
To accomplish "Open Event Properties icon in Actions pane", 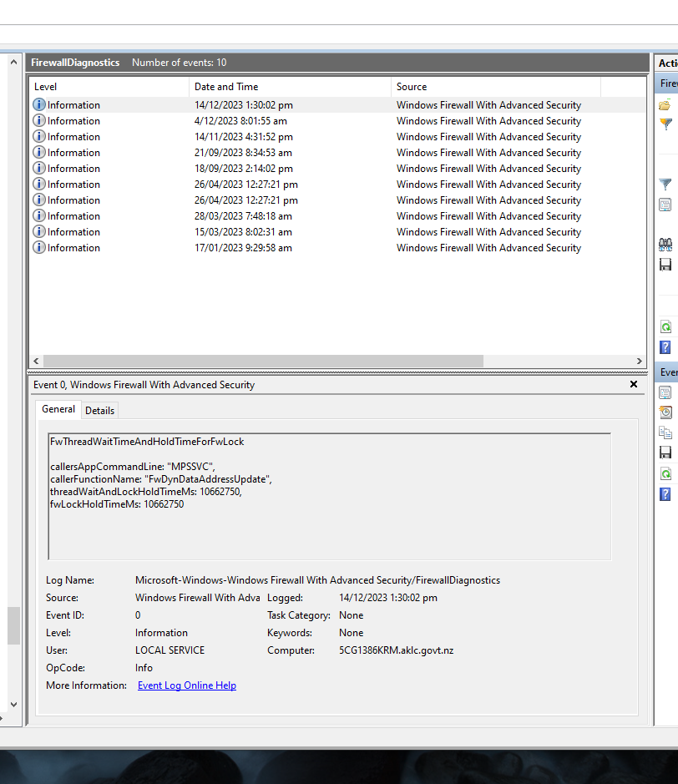I will pyautogui.click(x=665, y=392).
